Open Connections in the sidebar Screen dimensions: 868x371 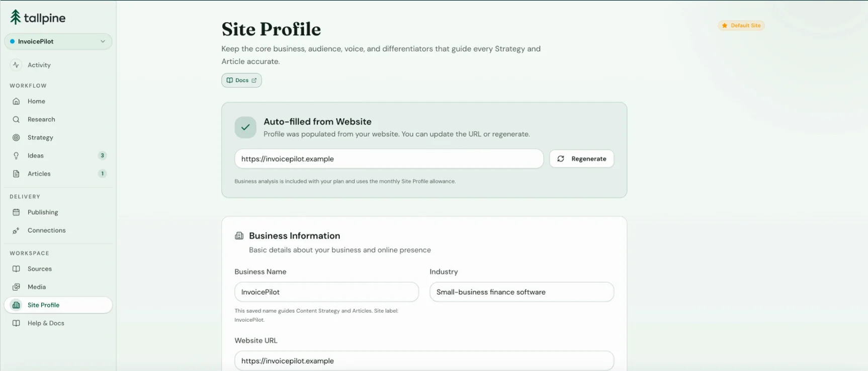pyautogui.click(x=58, y=230)
